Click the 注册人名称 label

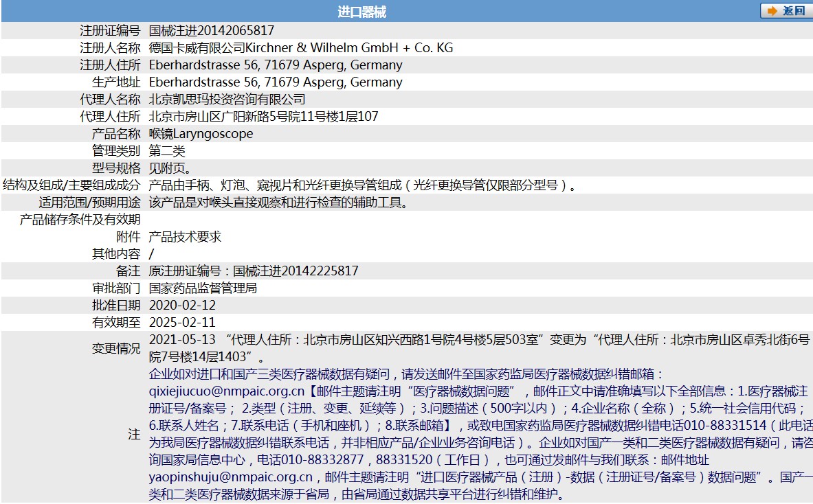coord(110,47)
